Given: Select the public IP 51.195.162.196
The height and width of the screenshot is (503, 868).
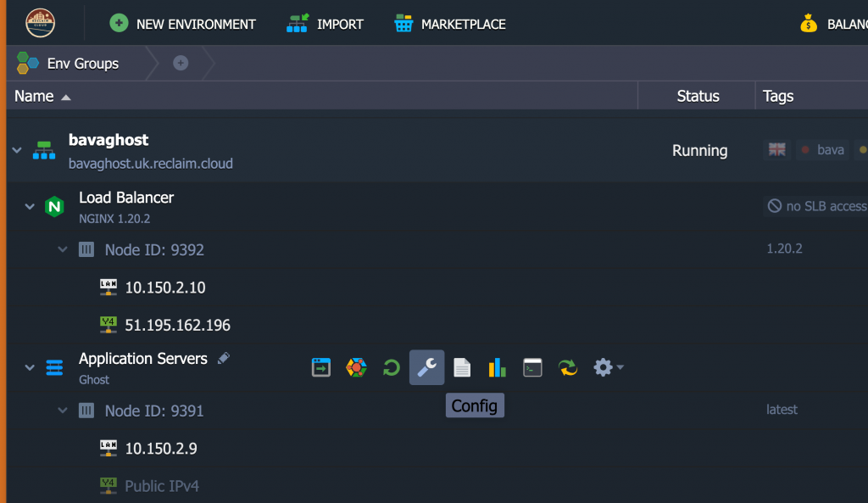Looking at the screenshot, I should pyautogui.click(x=178, y=325).
